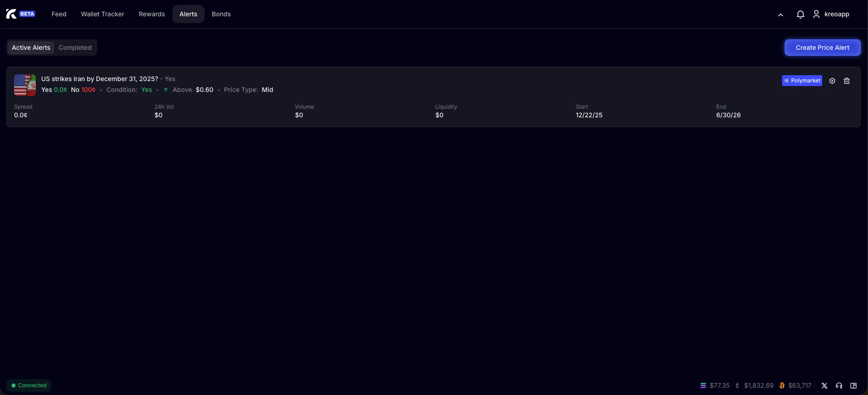Click the Spread 0.0¢ value
Screen dimensions: 868x395
(x=21, y=115)
